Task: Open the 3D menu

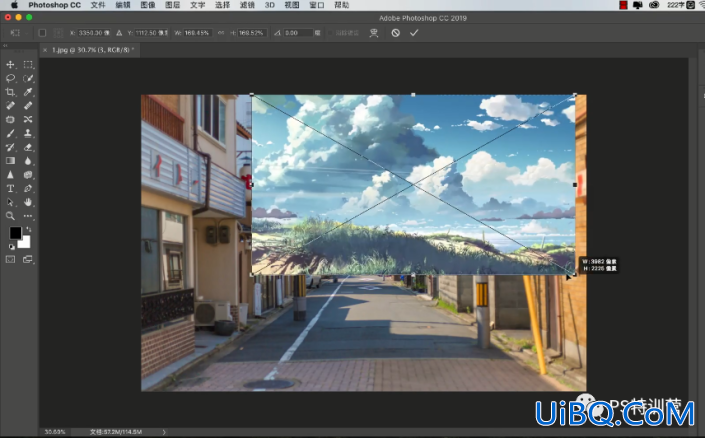Action: point(270,5)
